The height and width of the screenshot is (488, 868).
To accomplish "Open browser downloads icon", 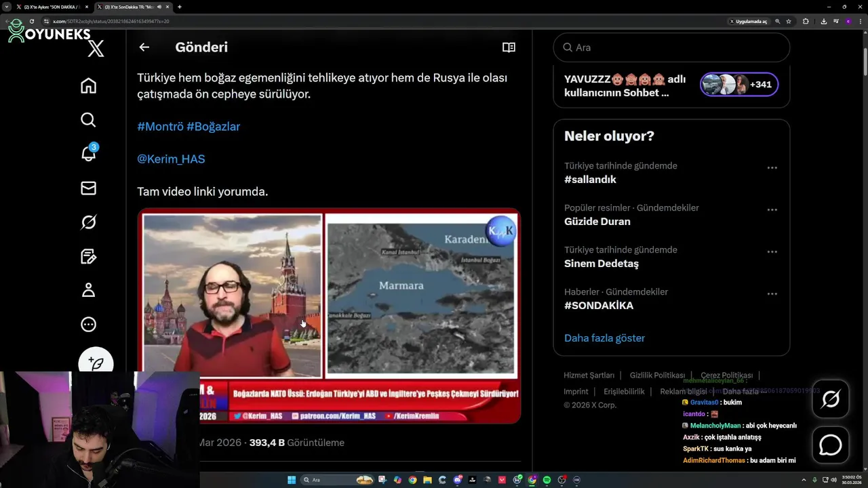I will click(823, 21).
